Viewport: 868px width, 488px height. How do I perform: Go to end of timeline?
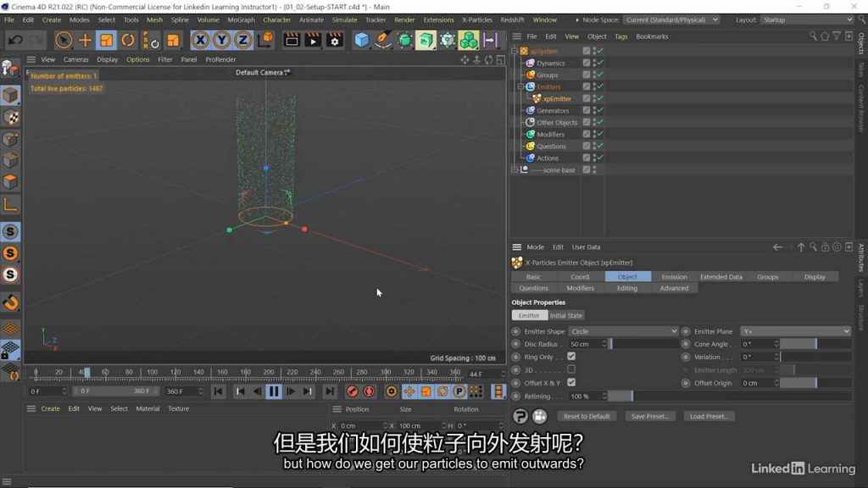point(330,391)
